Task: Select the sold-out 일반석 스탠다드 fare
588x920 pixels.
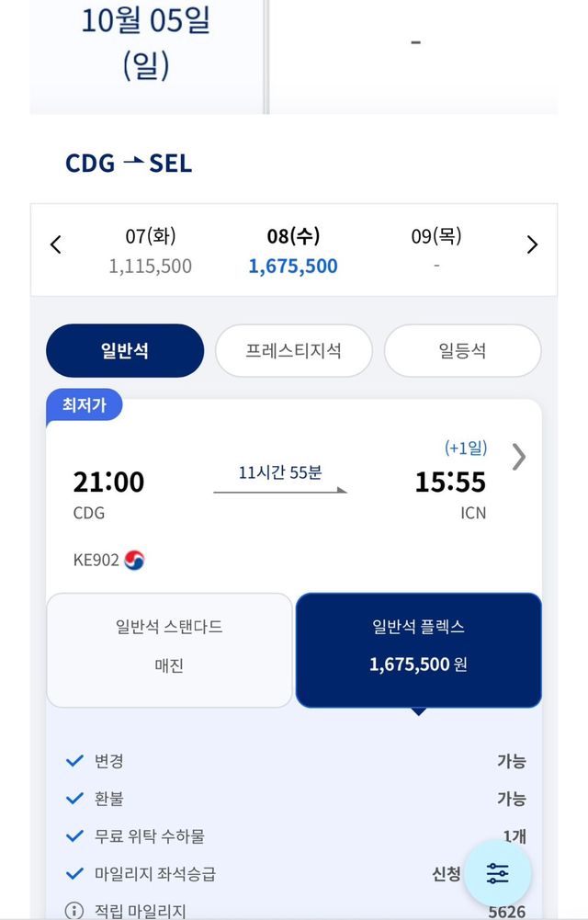Action: pyautogui.click(x=169, y=650)
